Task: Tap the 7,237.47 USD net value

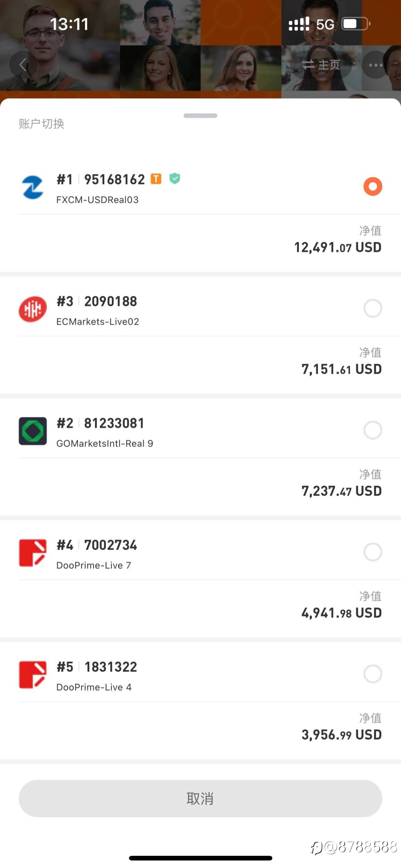Action: pos(341,491)
